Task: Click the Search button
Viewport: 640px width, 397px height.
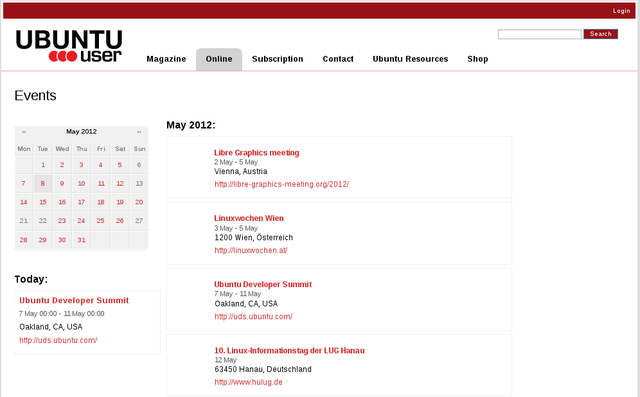Action: click(600, 34)
